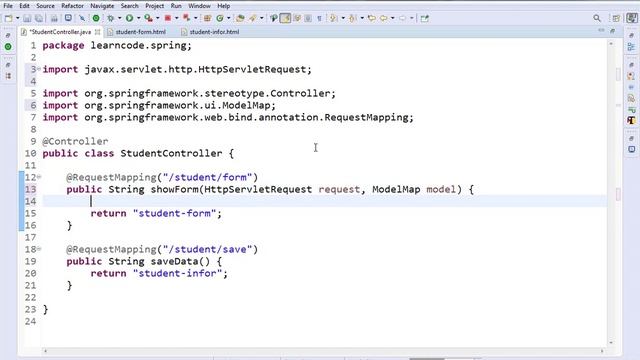Collapse the imports fold at line 3

pos(39,69)
